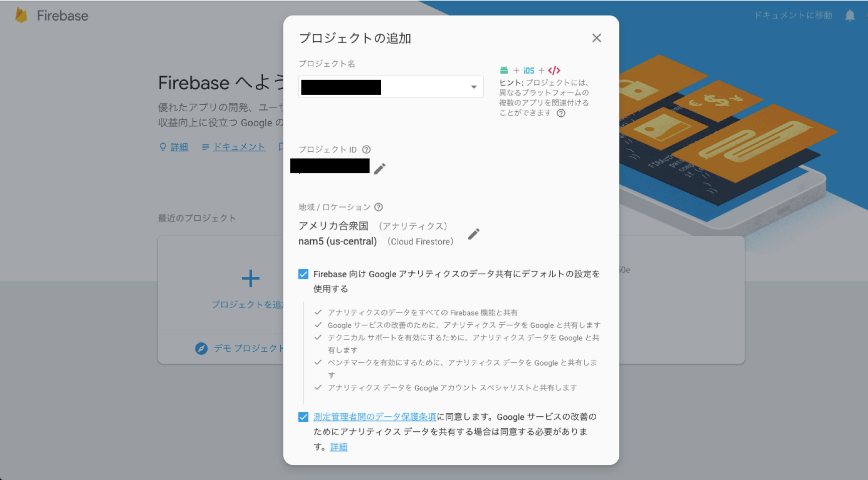Screen dimensions: 868x480
Task: Click the Android platform icon in the hint
Action: coord(503,70)
